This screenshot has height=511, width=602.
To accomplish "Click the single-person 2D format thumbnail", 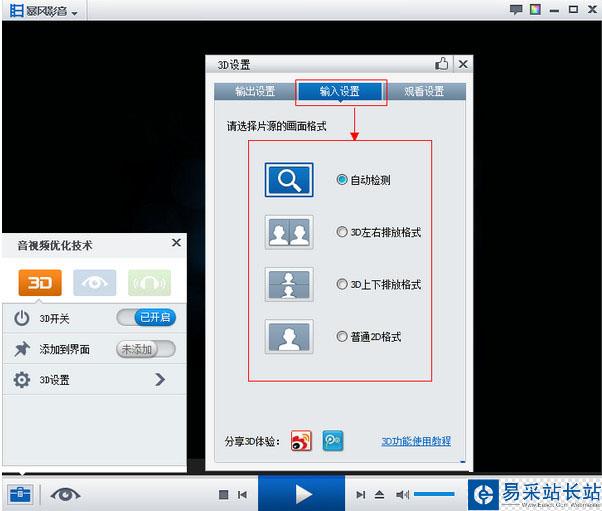I will click(289, 337).
